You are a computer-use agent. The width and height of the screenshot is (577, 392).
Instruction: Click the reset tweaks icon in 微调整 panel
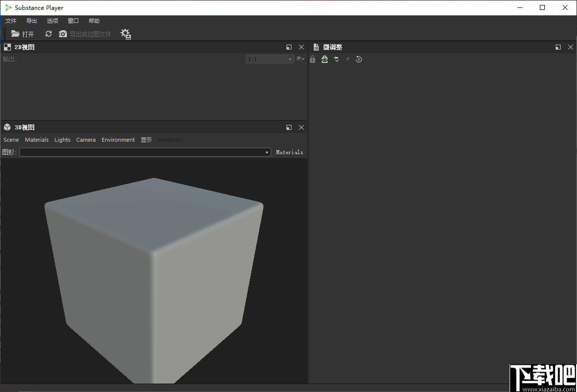[358, 59]
